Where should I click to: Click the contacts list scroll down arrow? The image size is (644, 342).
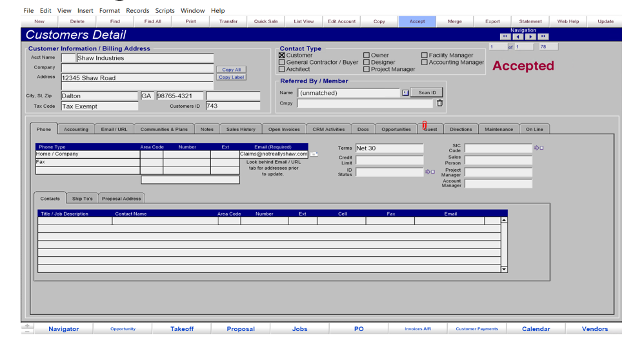pyautogui.click(x=504, y=269)
